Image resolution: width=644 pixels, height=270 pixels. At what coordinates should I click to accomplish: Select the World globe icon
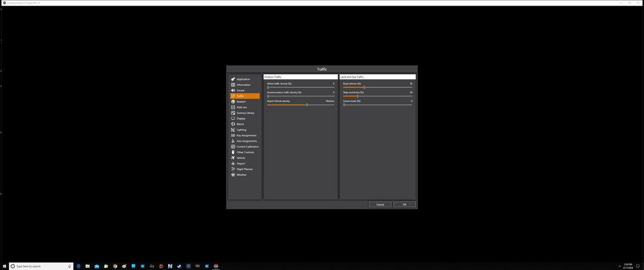tap(233, 124)
